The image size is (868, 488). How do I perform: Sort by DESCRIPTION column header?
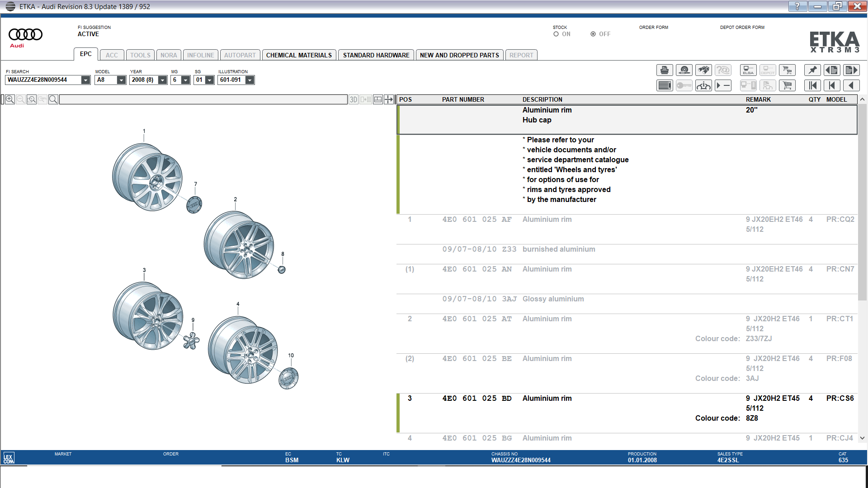click(x=542, y=99)
